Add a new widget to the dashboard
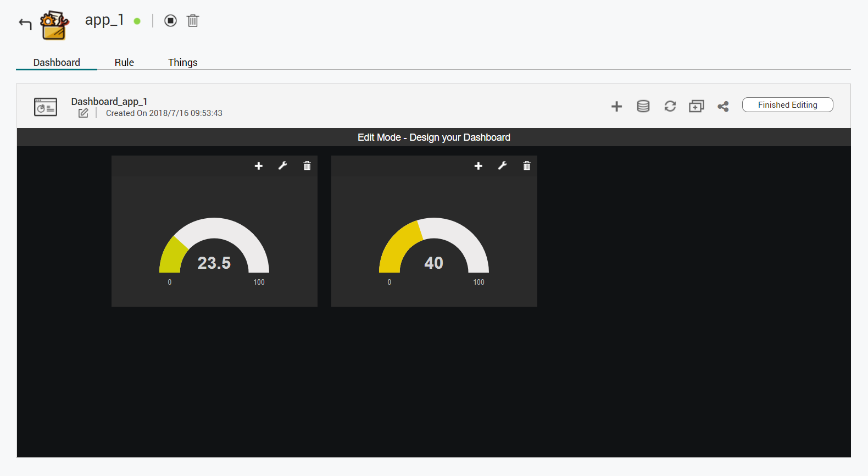Image resolution: width=868 pixels, height=476 pixels. point(616,106)
